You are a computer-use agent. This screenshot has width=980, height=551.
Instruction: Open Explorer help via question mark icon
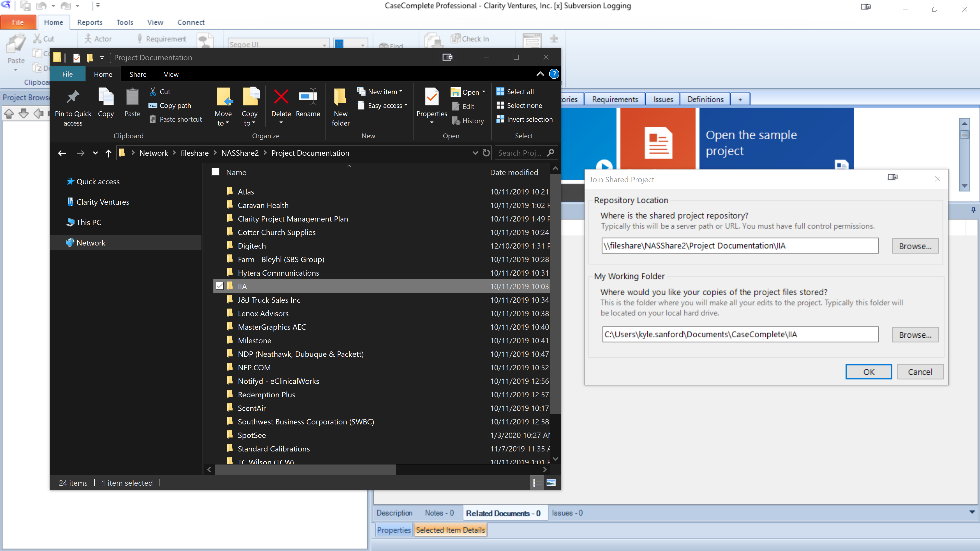554,74
